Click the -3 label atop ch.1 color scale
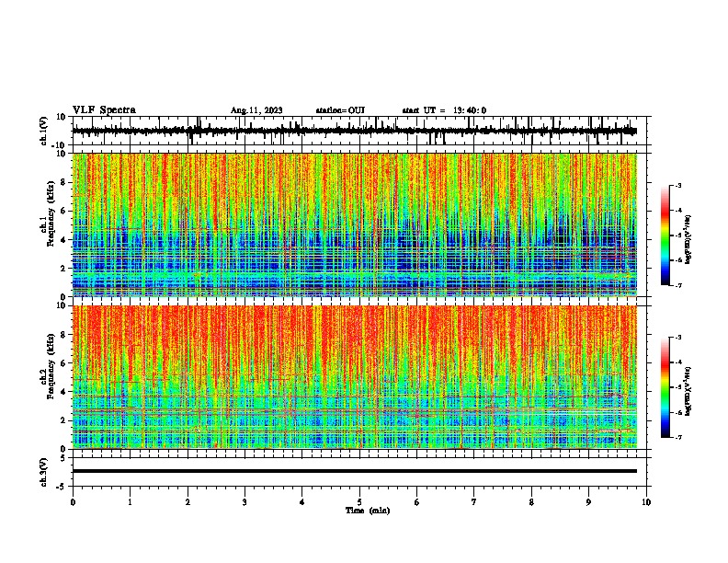728x563 pixels. click(x=677, y=185)
